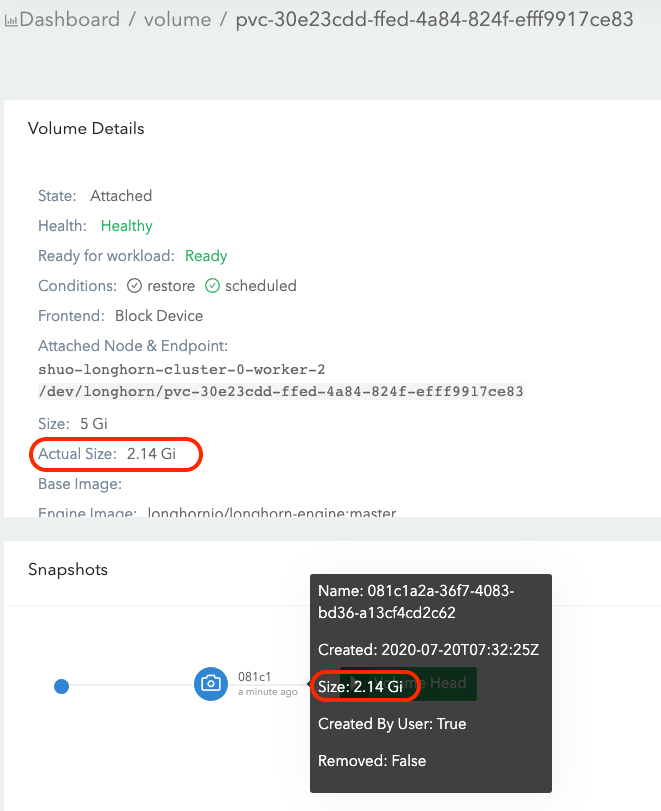Click the camera snapshot icon 081c1
The width and height of the screenshot is (661, 811).
[211, 684]
